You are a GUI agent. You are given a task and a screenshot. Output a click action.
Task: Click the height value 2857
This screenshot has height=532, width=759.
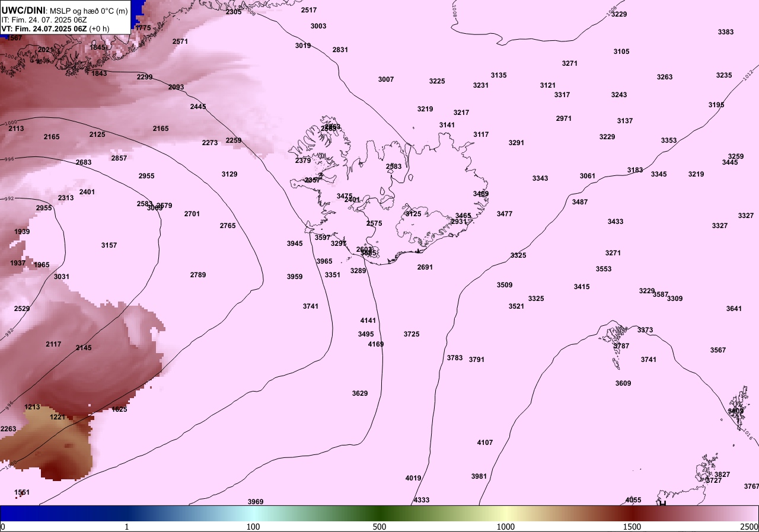[x=119, y=158]
